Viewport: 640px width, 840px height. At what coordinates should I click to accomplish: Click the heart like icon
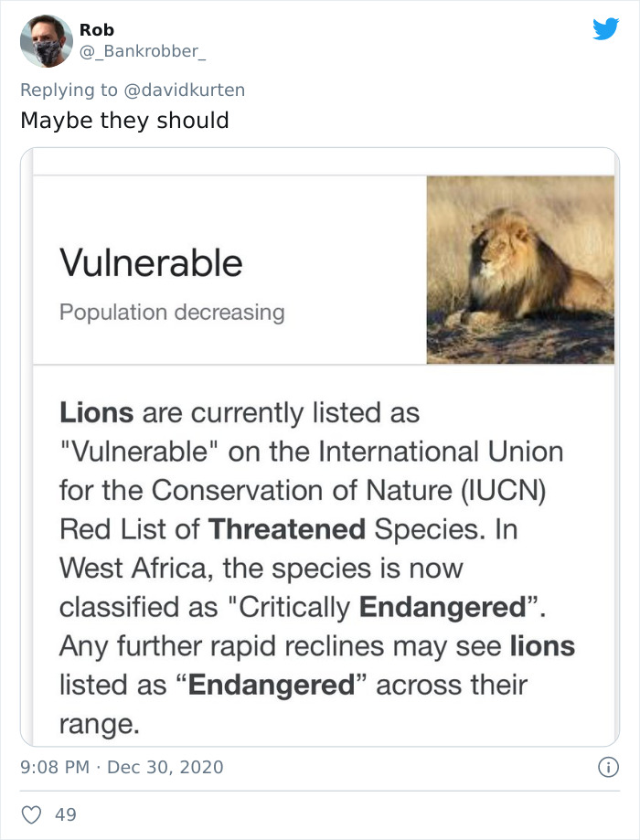[32, 813]
